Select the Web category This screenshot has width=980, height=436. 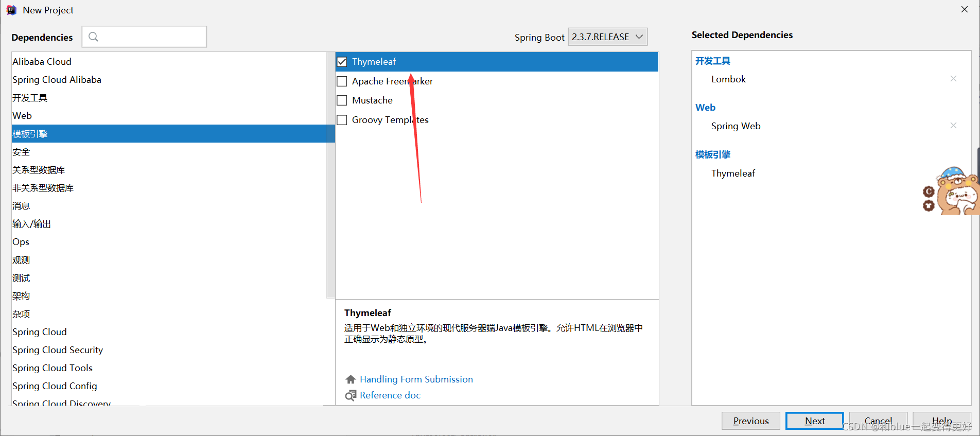coord(169,115)
